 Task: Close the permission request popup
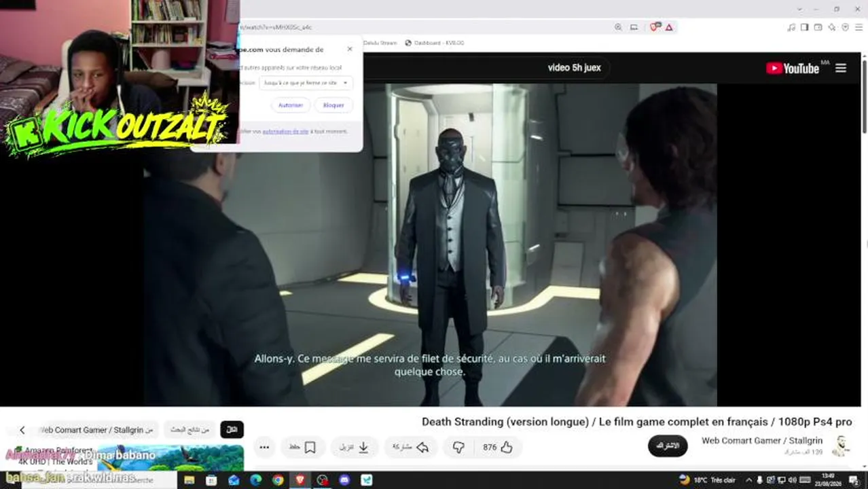tap(350, 49)
